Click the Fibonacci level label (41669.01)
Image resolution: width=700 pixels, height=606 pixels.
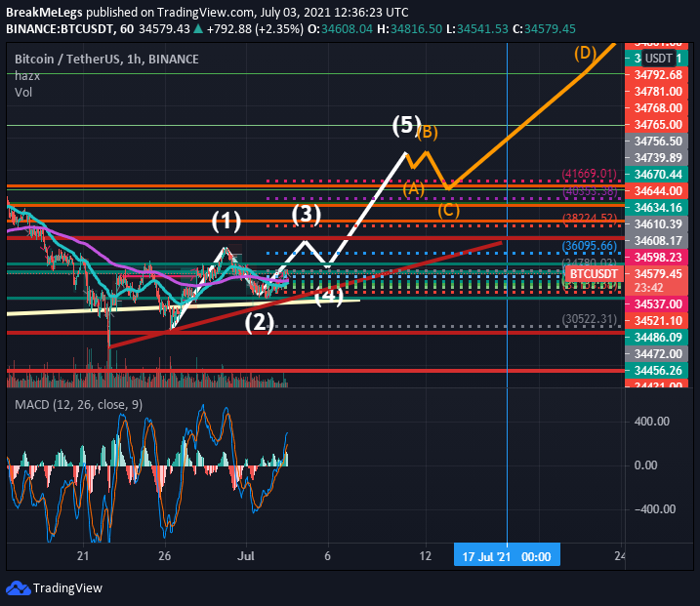click(589, 174)
